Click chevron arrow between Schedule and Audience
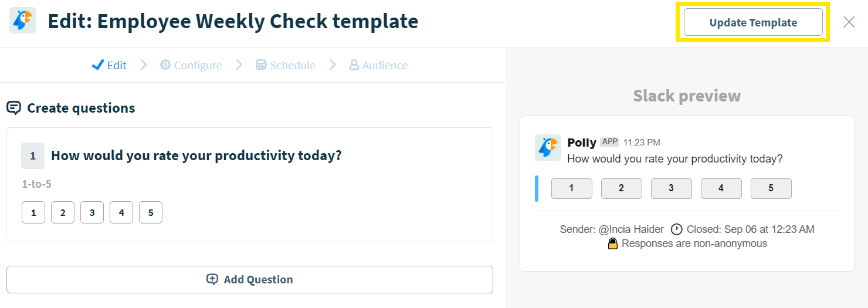Image resolution: width=868 pixels, height=308 pixels. click(333, 65)
